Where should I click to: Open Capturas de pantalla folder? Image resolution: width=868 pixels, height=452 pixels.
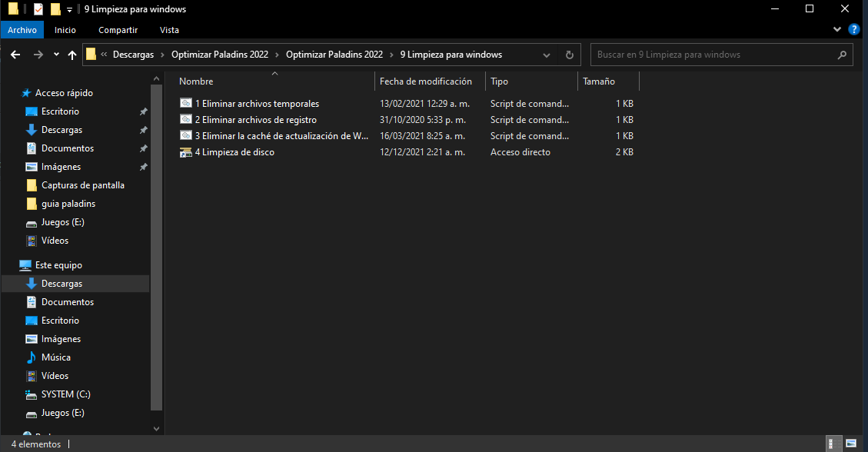[83, 184]
